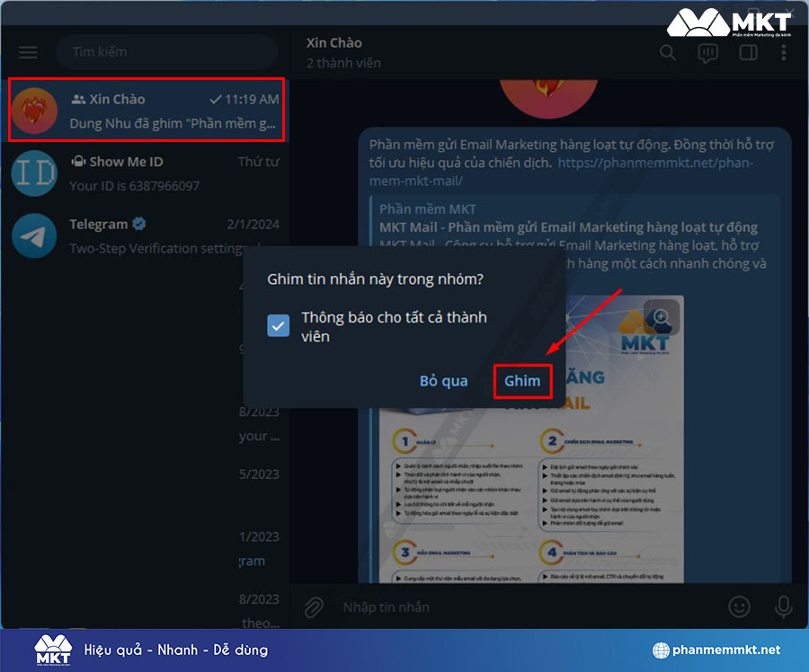The width and height of the screenshot is (809, 672).
Task: Click the Xin Chào chat header title
Action: pyautogui.click(x=333, y=43)
